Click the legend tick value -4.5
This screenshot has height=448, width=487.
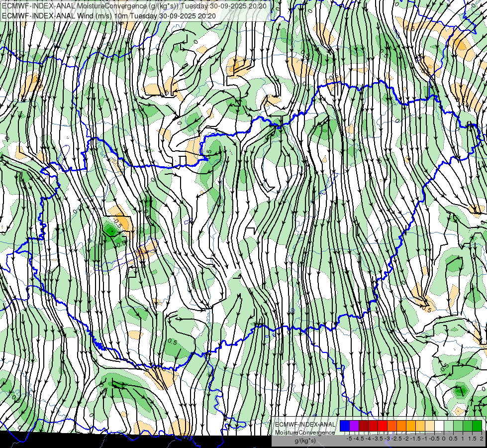coord(359,439)
